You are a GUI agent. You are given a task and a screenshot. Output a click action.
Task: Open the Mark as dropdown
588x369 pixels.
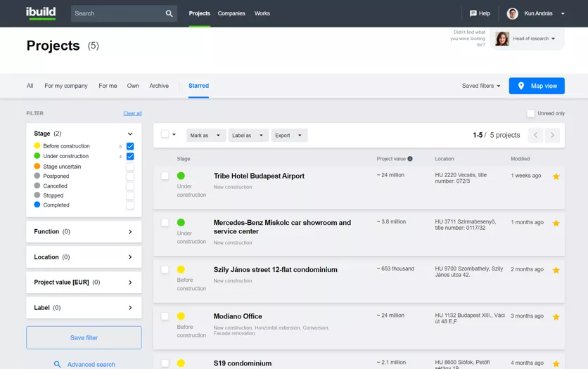click(x=205, y=136)
